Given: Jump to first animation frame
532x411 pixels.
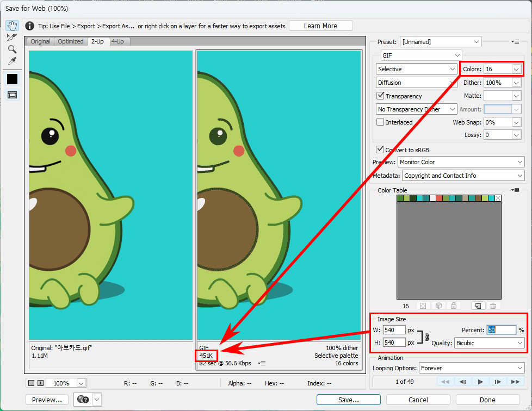Looking at the screenshot, I should [x=445, y=382].
